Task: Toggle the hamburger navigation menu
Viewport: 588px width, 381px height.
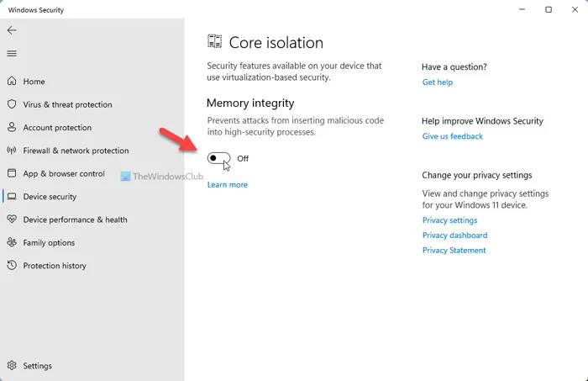Action: (12, 54)
